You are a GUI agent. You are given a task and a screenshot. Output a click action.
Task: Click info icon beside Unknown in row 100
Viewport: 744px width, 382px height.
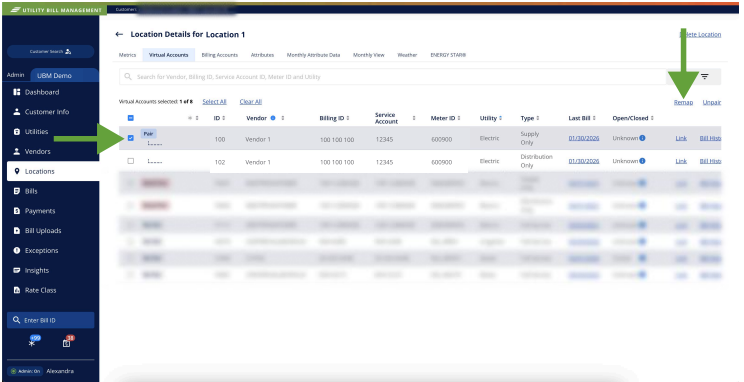coord(642,138)
